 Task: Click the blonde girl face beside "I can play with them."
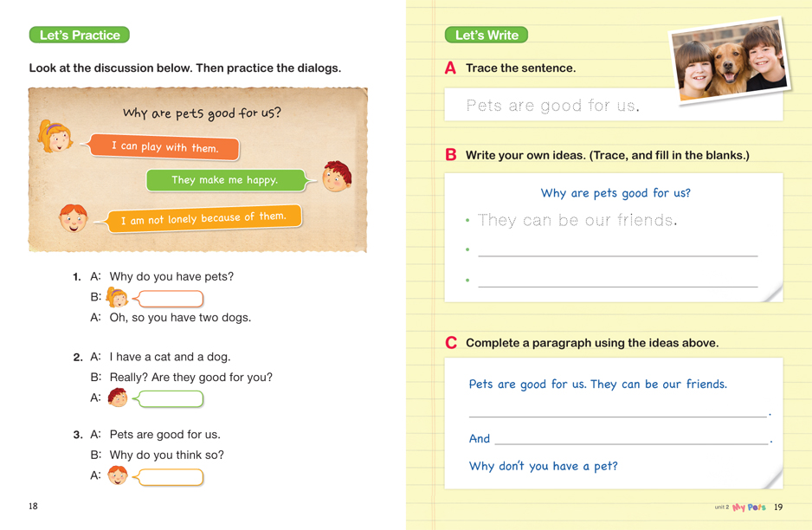pyautogui.click(x=55, y=136)
